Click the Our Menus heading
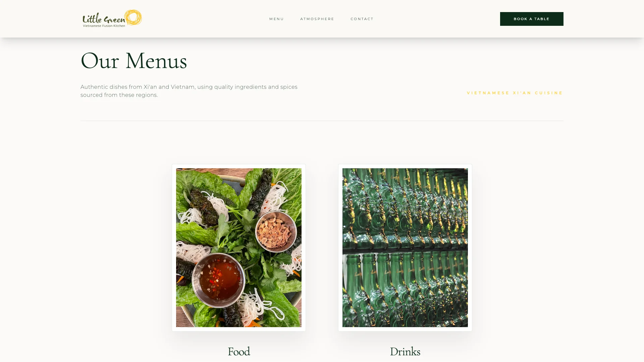This screenshot has height=362, width=644. point(134,61)
